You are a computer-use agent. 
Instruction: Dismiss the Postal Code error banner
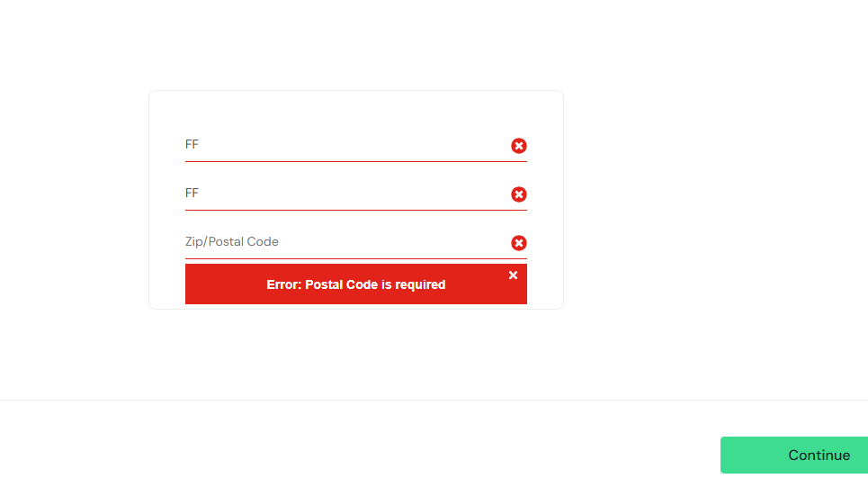pos(513,275)
